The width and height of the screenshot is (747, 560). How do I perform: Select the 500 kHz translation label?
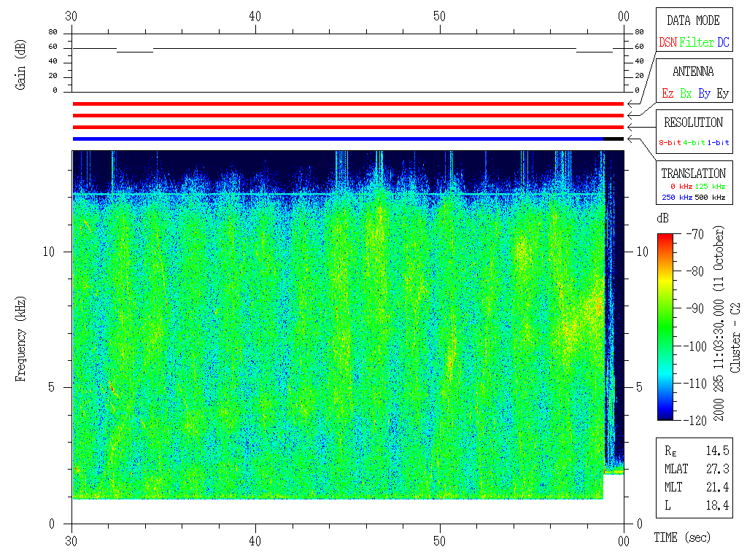coord(710,197)
